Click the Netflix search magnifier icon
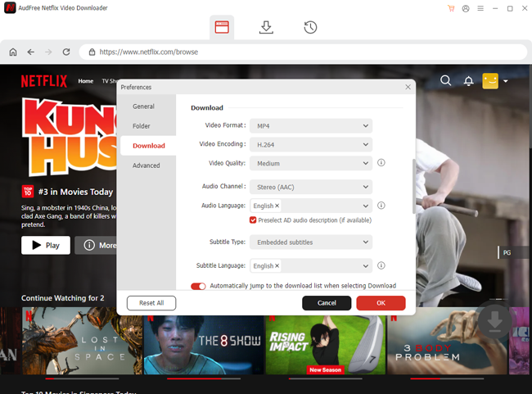Screen dimensions: 532x394 [x=446, y=81]
